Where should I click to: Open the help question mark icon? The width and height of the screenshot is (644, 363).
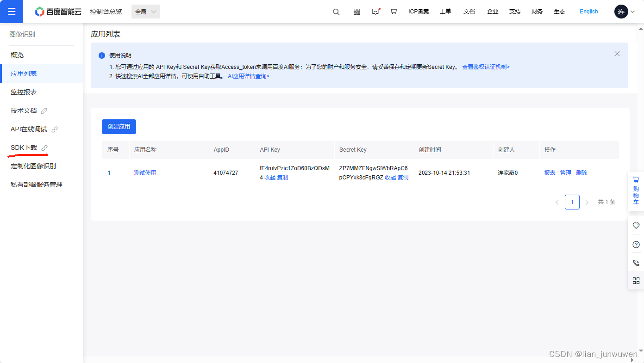coord(636,245)
